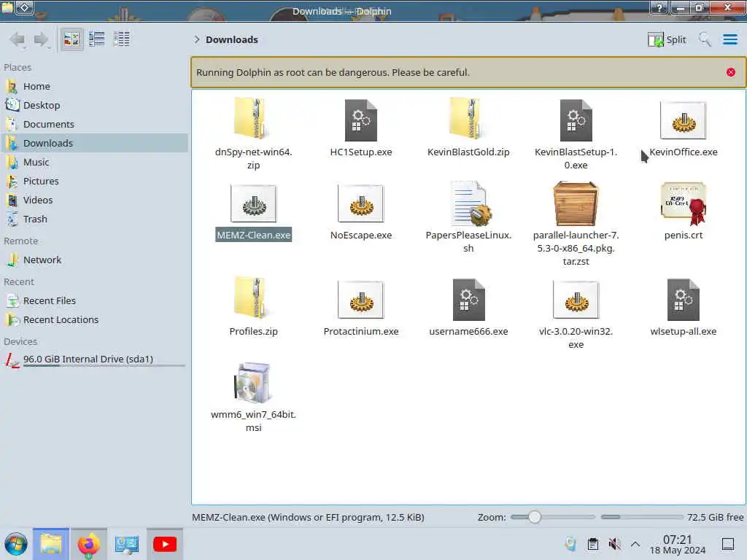The image size is (747, 560).
Task: Open the hamburger menu
Action: 729,39
